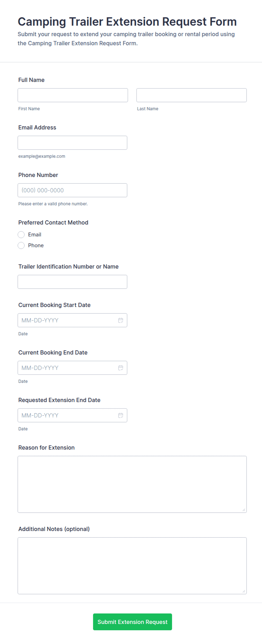The width and height of the screenshot is (262, 644).
Task: Select Phone as preferred contact method
Action: click(x=21, y=245)
